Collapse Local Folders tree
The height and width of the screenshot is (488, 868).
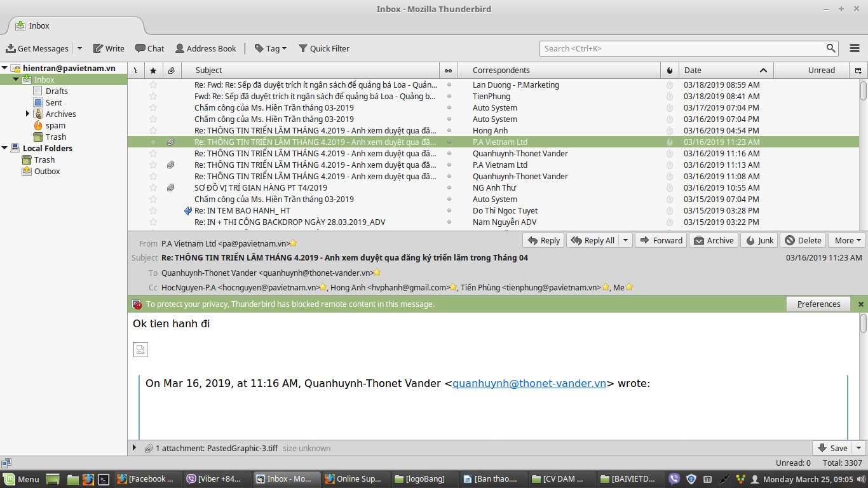4,148
